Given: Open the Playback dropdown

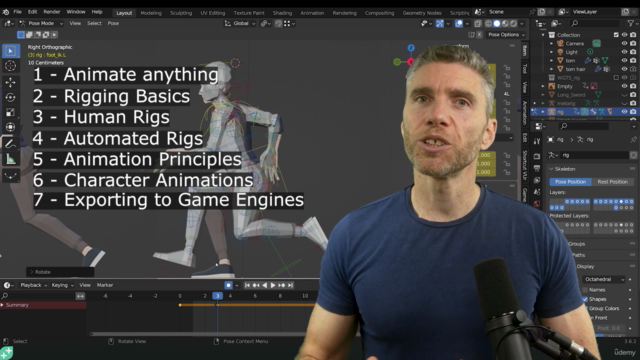Looking at the screenshot, I should 33,285.
